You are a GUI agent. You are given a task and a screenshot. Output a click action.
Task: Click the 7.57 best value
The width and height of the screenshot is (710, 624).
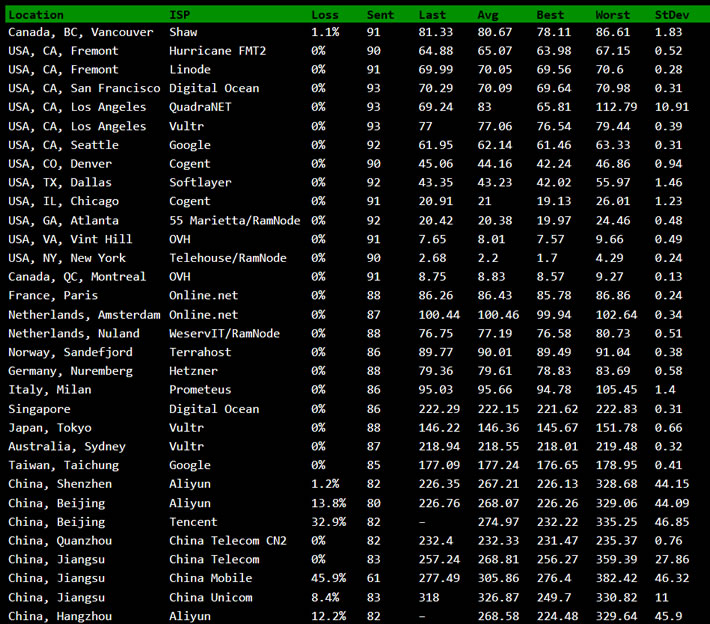click(550, 239)
